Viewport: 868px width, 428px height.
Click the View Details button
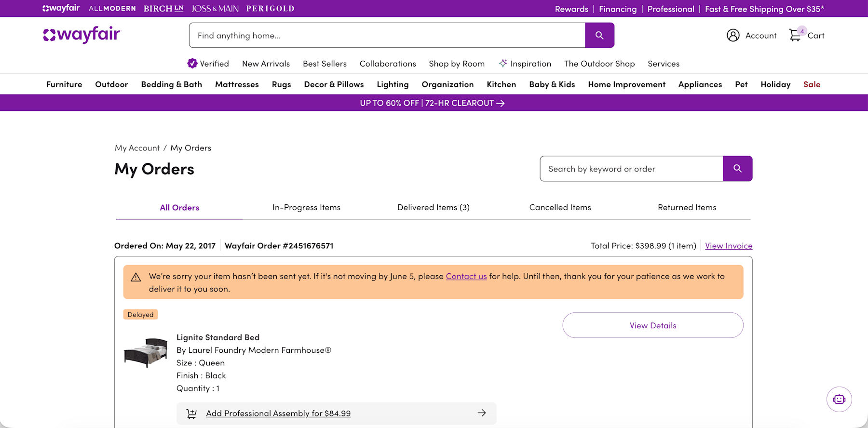[x=653, y=325]
